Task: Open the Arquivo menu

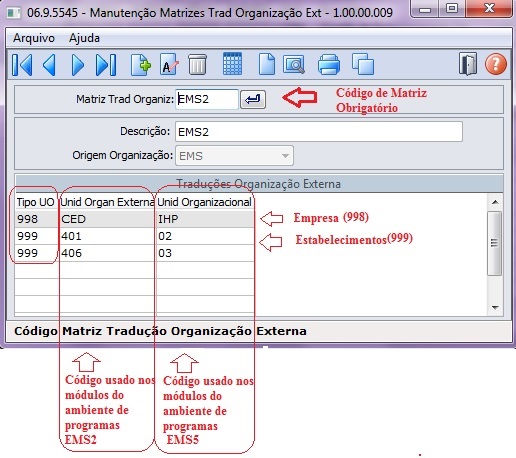Action: [34, 38]
